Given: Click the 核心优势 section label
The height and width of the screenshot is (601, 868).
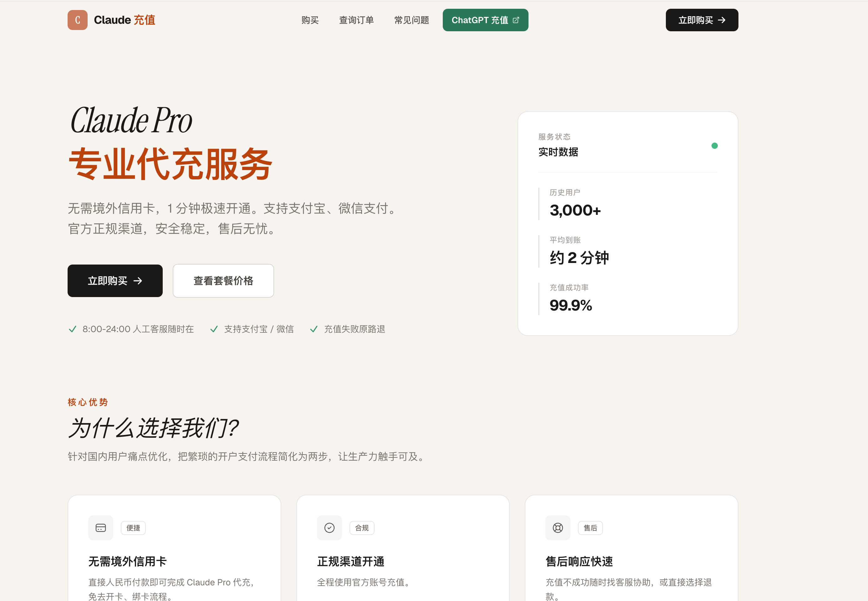Looking at the screenshot, I should [88, 402].
